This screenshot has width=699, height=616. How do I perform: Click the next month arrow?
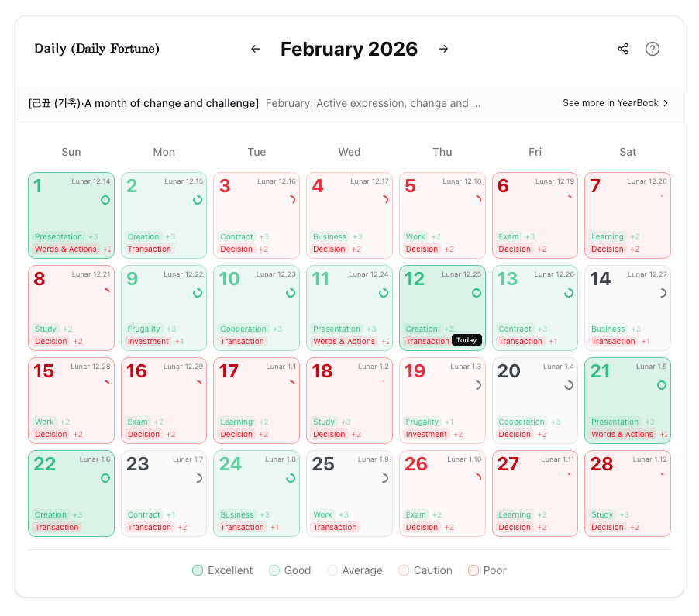443,49
